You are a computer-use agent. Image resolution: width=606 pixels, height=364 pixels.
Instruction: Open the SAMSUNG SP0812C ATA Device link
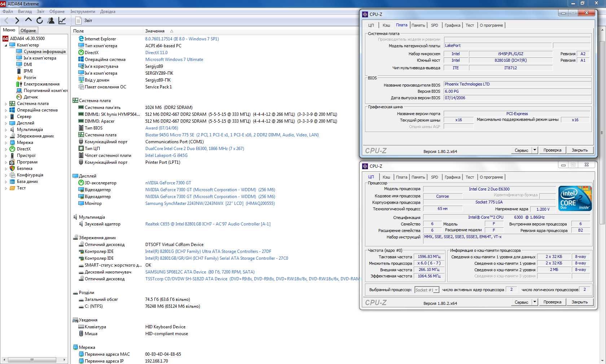[200, 272]
